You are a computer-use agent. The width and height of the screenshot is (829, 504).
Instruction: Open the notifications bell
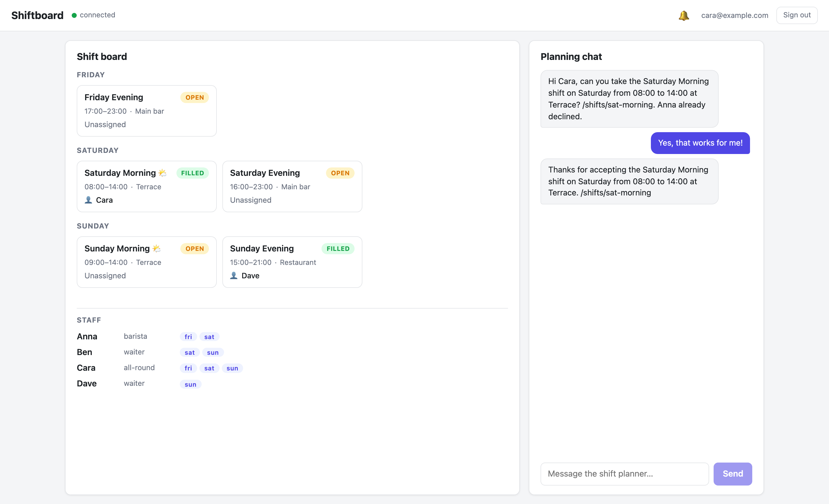tap(684, 15)
